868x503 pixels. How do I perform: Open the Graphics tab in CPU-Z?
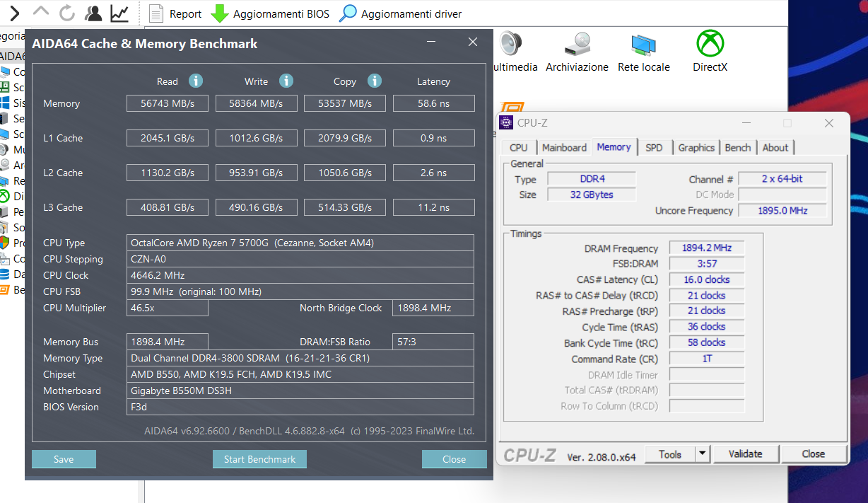pyautogui.click(x=696, y=147)
